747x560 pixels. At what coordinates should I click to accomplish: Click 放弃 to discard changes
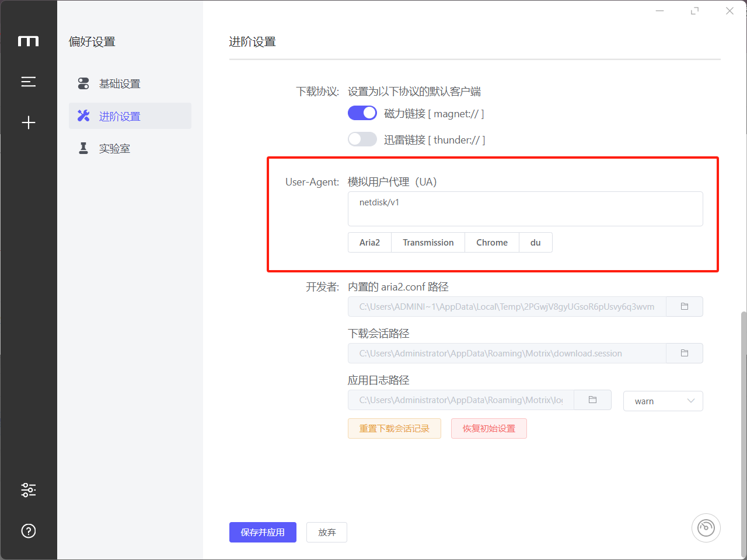pyautogui.click(x=327, y=532)
